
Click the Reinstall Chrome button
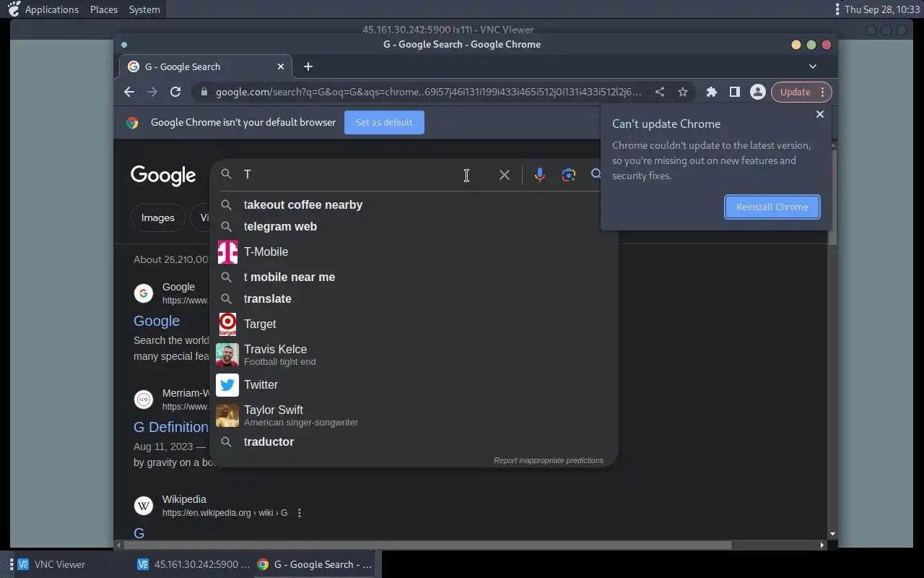point(772,207)
